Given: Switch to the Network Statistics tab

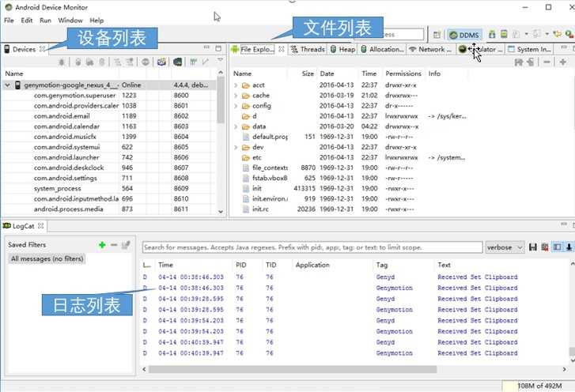Looking at the screenshot, I should click(430, 50).
